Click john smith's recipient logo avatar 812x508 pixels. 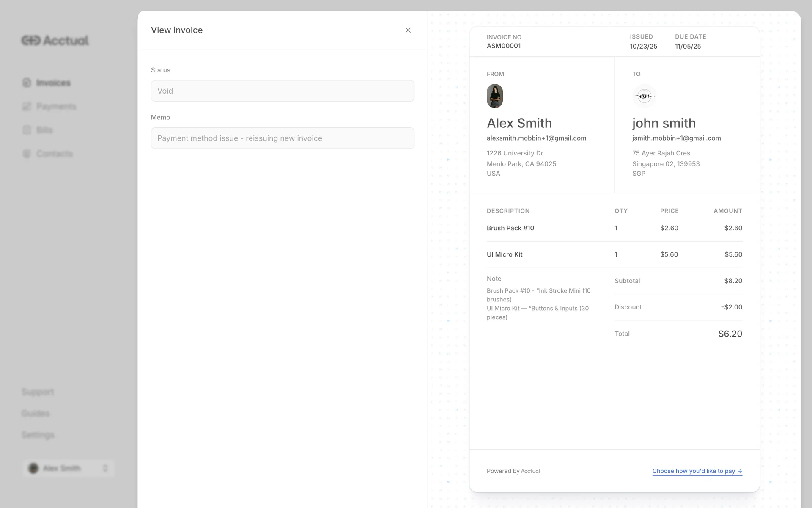pos(644,96)
